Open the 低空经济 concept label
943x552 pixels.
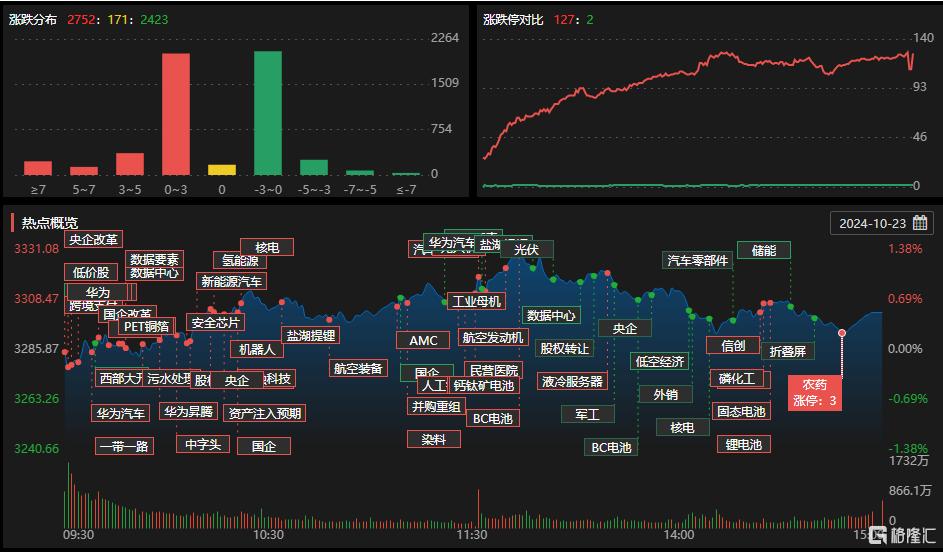(x=660, y=361)
